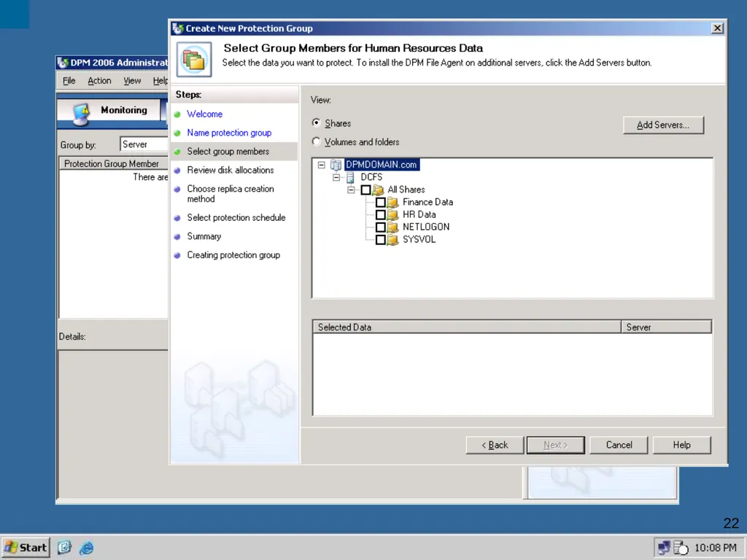Check the SYSVOL share checkbox
This screenshot has width=747, height=560.
pyautogui.click(x=380, y=239)
